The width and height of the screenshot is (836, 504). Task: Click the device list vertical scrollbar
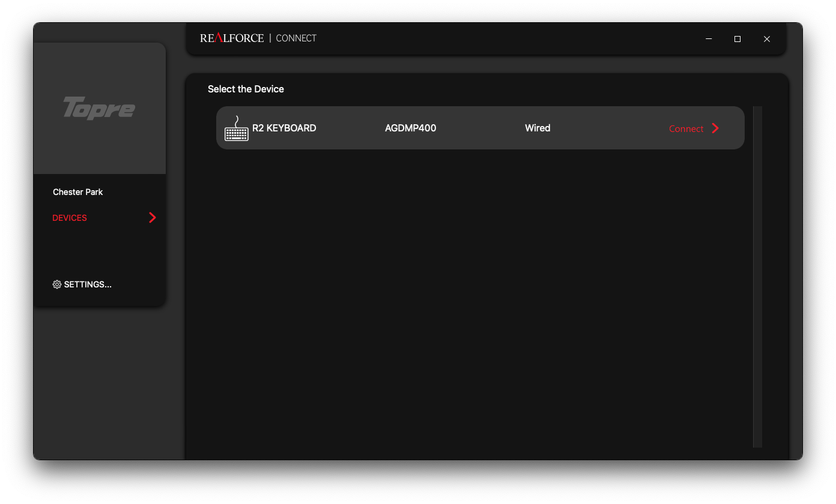[757, 277]
